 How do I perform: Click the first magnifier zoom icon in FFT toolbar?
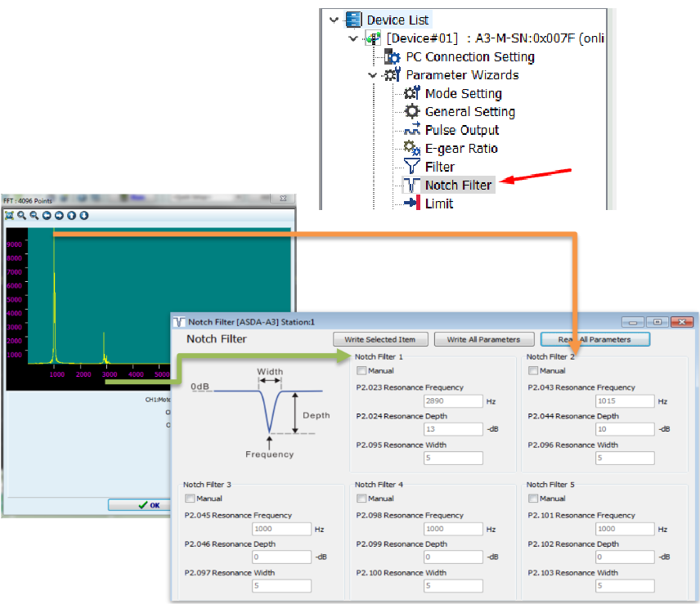point(21,216)
